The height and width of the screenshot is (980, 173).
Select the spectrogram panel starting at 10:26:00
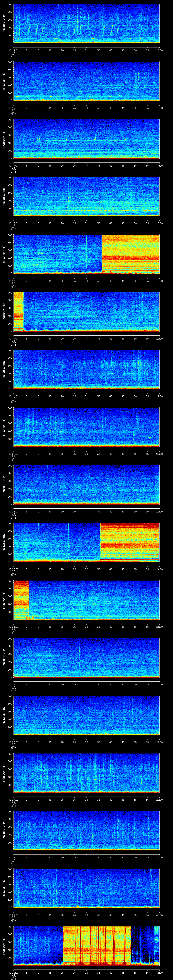click(x=86, y=715)
